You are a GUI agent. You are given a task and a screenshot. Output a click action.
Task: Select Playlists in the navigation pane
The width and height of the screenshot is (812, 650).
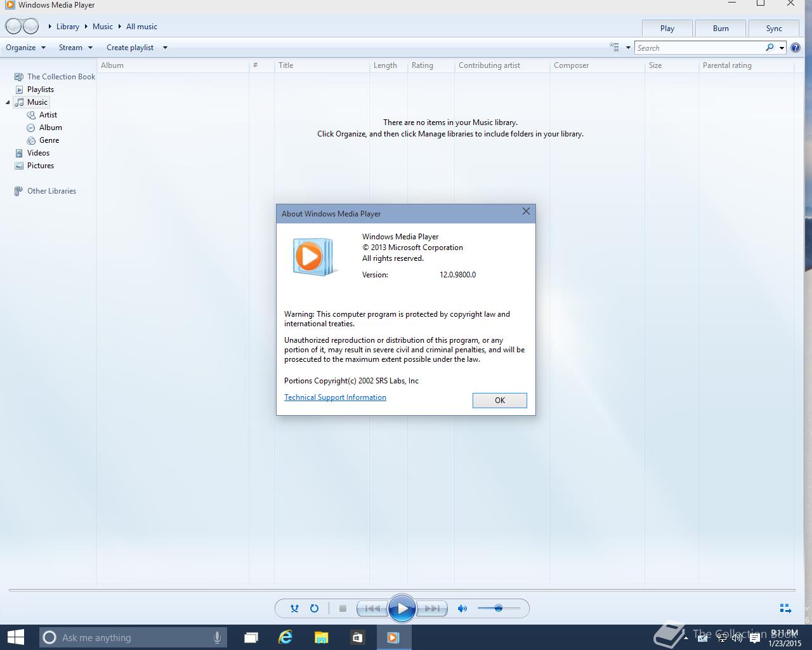34,90
